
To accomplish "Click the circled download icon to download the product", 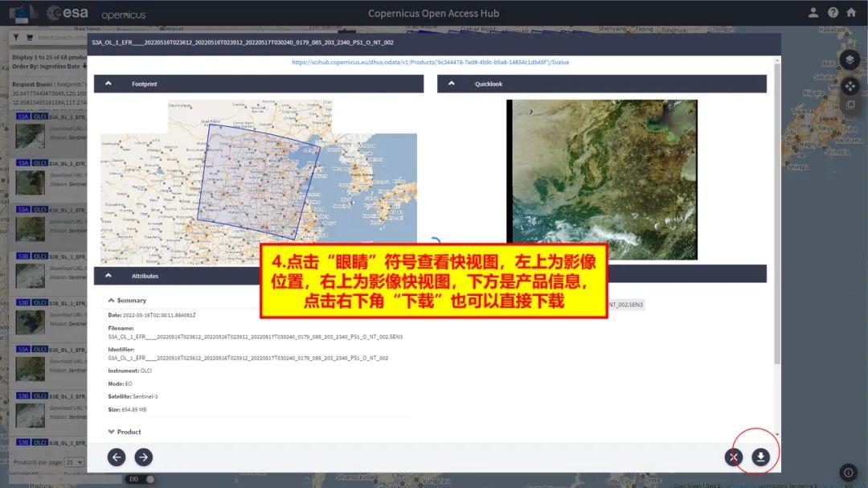I will (759, 457).
